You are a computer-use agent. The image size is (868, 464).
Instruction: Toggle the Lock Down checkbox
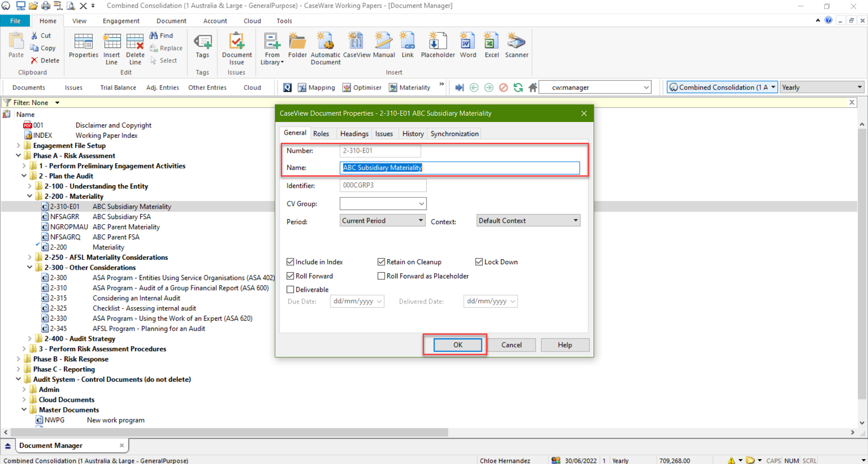[479, 262]
